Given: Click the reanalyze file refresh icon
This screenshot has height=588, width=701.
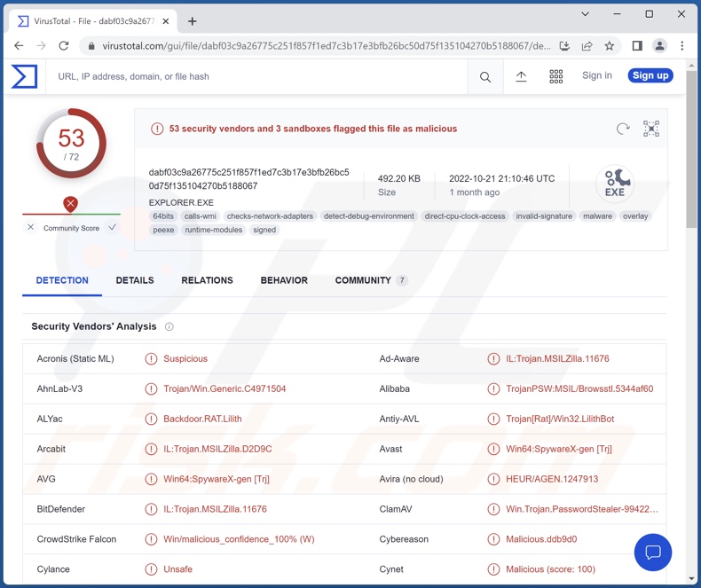Looking at the screenshot, I should click(623, 129).
